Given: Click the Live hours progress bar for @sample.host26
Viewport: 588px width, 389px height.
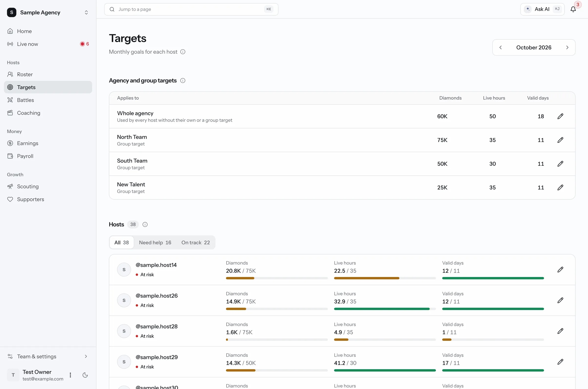Looking at the screenshot, I should pos(385,309).
